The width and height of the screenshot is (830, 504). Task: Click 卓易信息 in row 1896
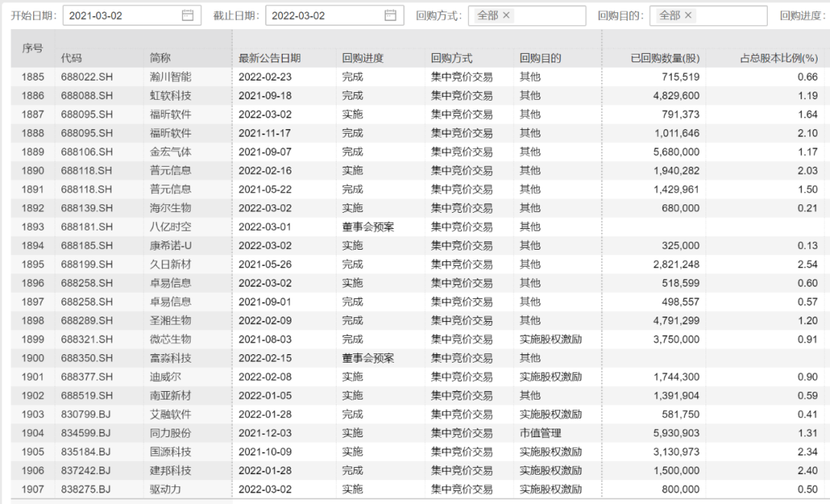point(171,283)
